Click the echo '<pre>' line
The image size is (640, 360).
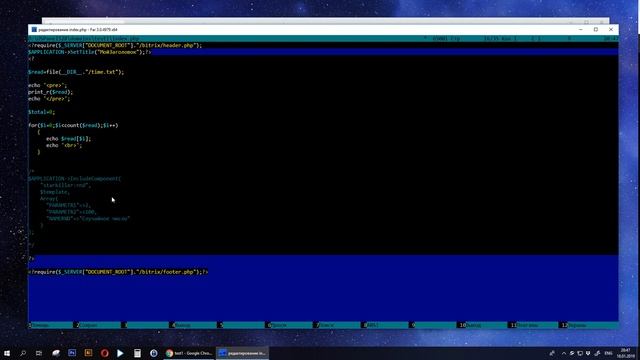[x=47, y=85]
